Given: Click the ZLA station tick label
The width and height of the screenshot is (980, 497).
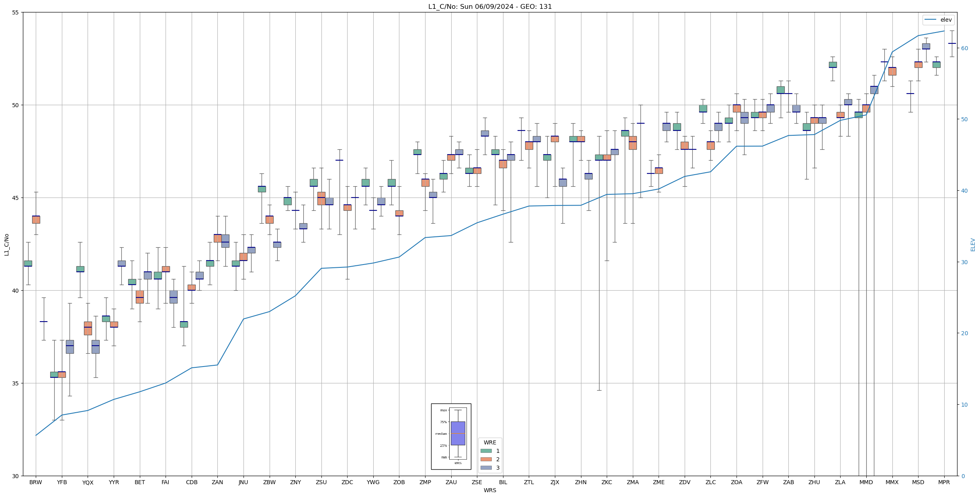Looking at the screenshot, I should pos(840,482).
